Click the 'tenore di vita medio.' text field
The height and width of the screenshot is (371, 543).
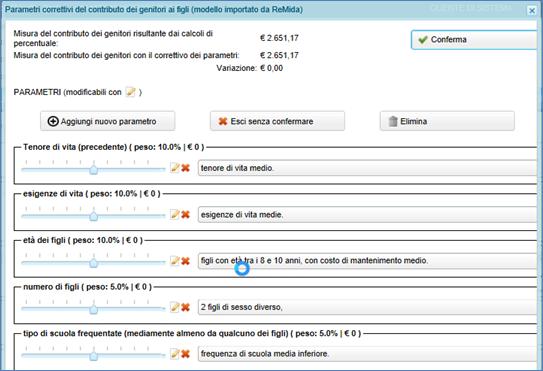click(368, 168)
